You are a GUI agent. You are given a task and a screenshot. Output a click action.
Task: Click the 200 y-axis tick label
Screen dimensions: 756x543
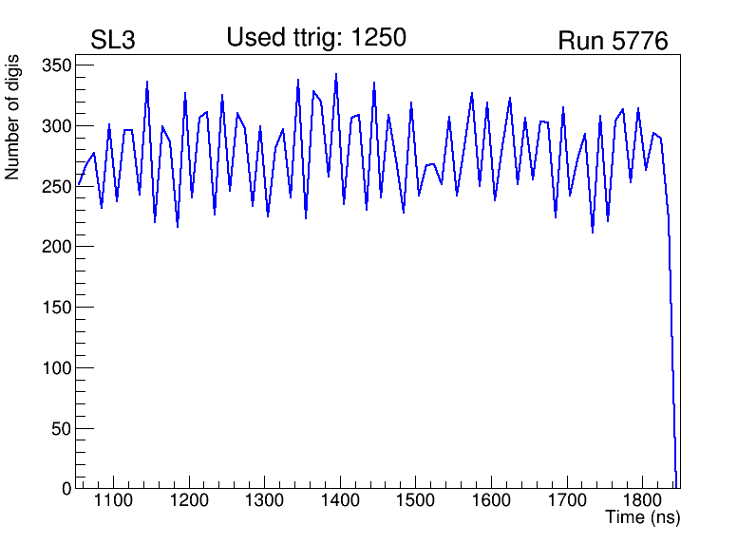(55, 247)
